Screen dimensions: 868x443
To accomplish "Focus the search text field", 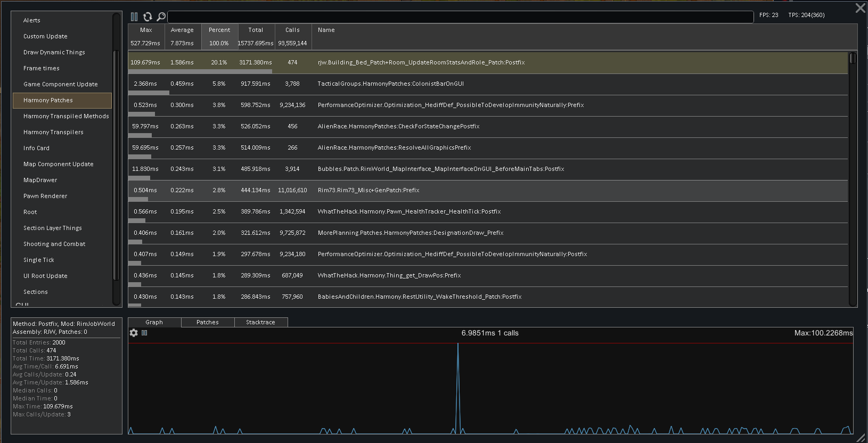I will point(461,17).
